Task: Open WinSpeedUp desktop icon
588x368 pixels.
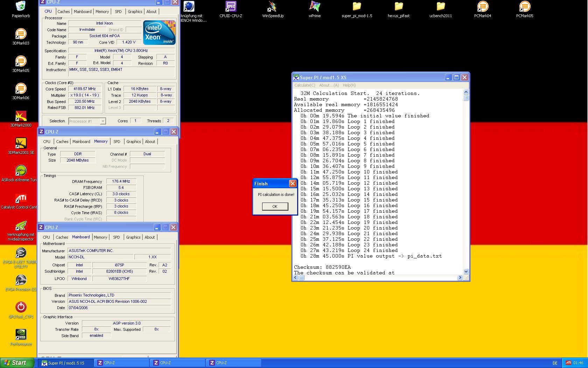Action: [273, 6]
